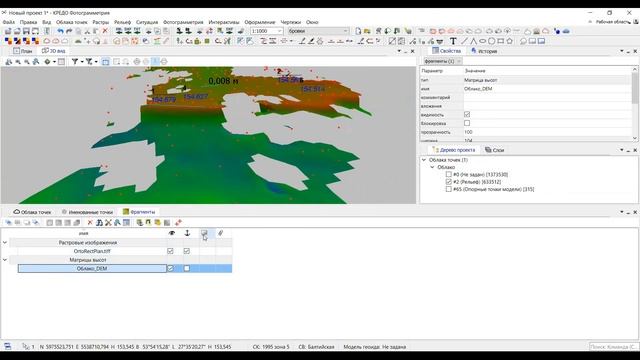Select the ellipse drawing tool
This screenshot has width=640, height=360.
[x=482, y=41]
